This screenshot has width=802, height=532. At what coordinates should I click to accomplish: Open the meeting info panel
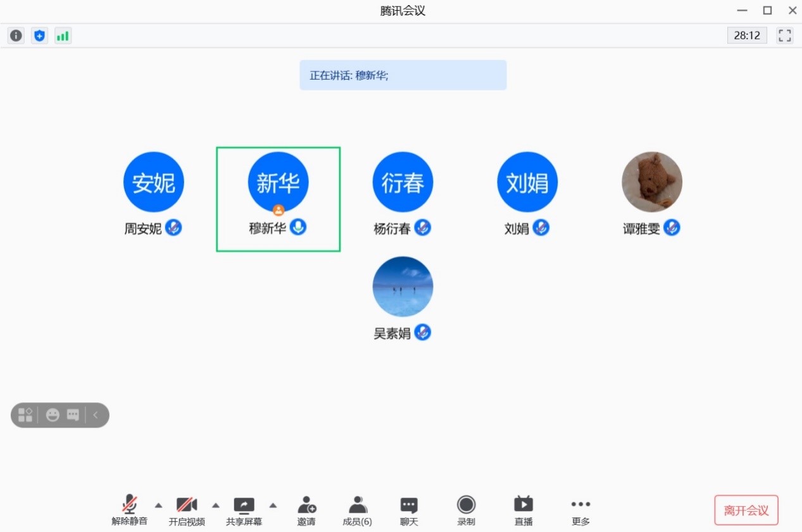(15, 35)
